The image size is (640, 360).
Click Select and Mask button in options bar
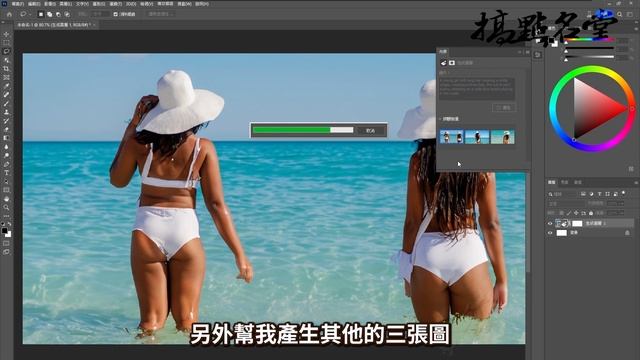coord(160,14)
